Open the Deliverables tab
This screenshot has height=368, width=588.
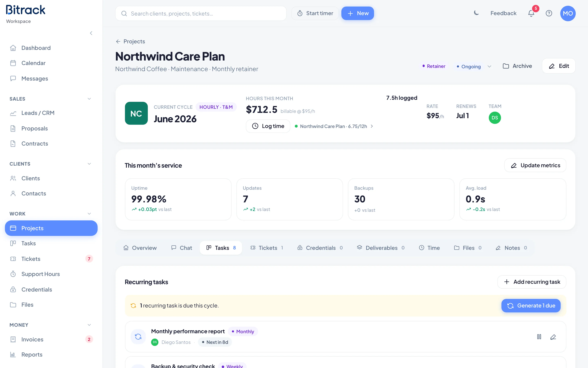(381, 248)
